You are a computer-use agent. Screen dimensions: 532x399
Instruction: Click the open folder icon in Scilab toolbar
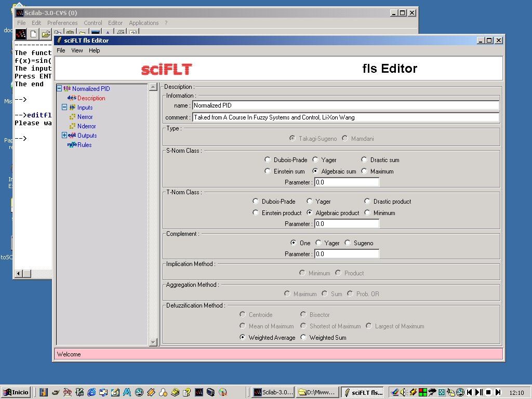tap(46, 34)
